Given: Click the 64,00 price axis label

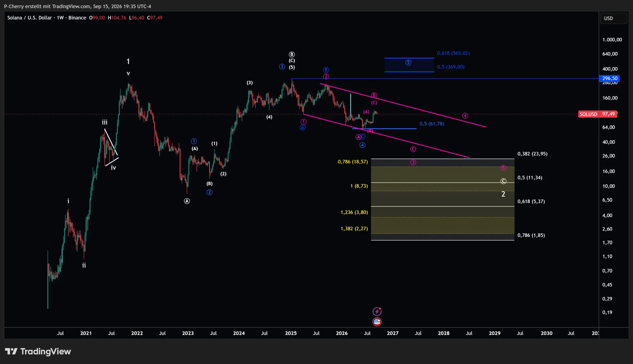Looking at the screenshot, I should click(608, 127).
